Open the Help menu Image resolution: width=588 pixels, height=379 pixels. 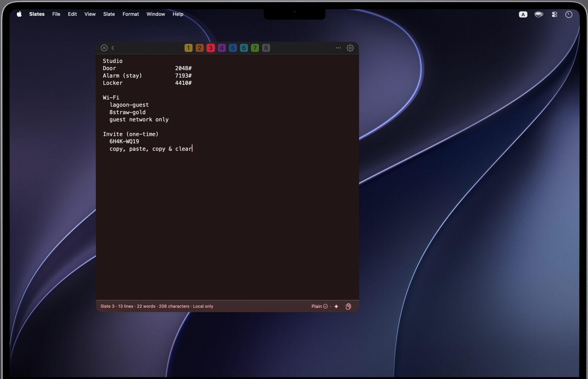(178, 14)
